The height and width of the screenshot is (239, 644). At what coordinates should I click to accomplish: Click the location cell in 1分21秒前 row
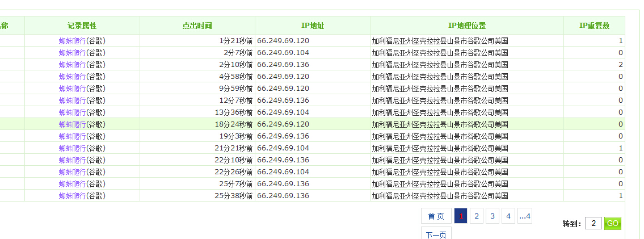(467, 41)
